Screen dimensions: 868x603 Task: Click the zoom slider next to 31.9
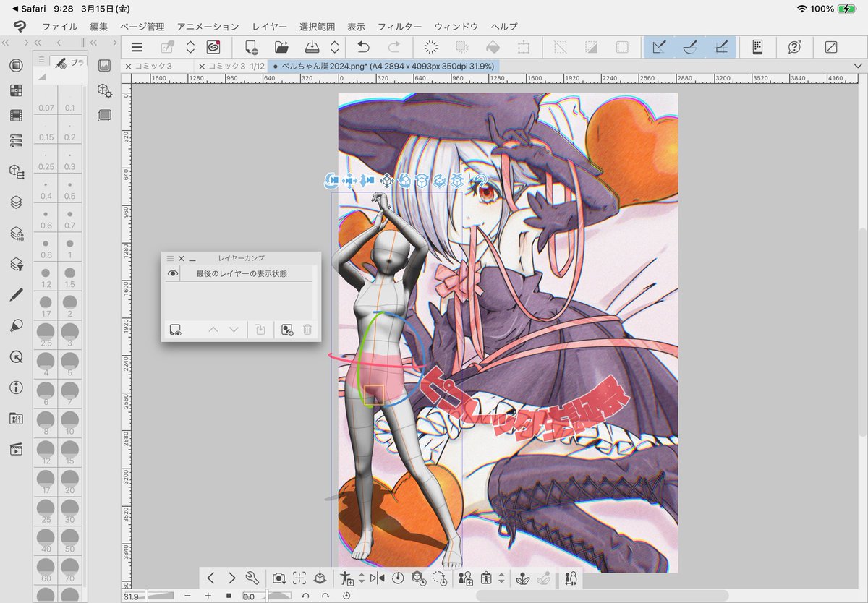159,596
